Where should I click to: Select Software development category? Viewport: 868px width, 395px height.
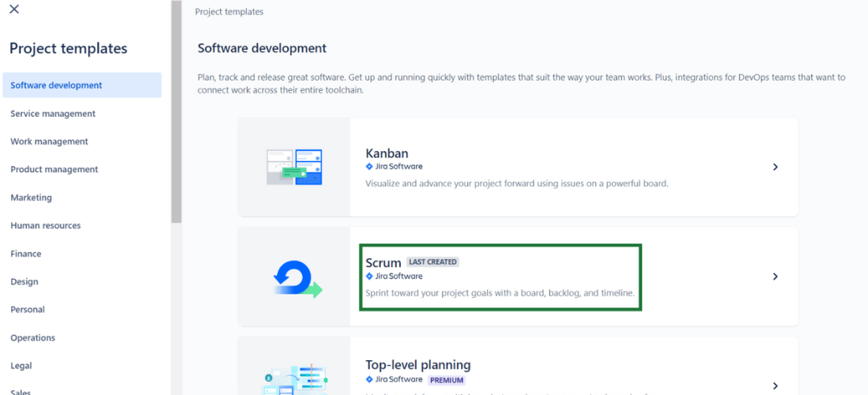[x=82, y=85]
